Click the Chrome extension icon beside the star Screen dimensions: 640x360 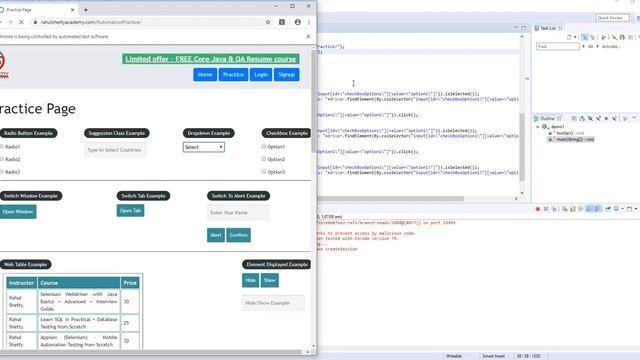click(282, 22)
